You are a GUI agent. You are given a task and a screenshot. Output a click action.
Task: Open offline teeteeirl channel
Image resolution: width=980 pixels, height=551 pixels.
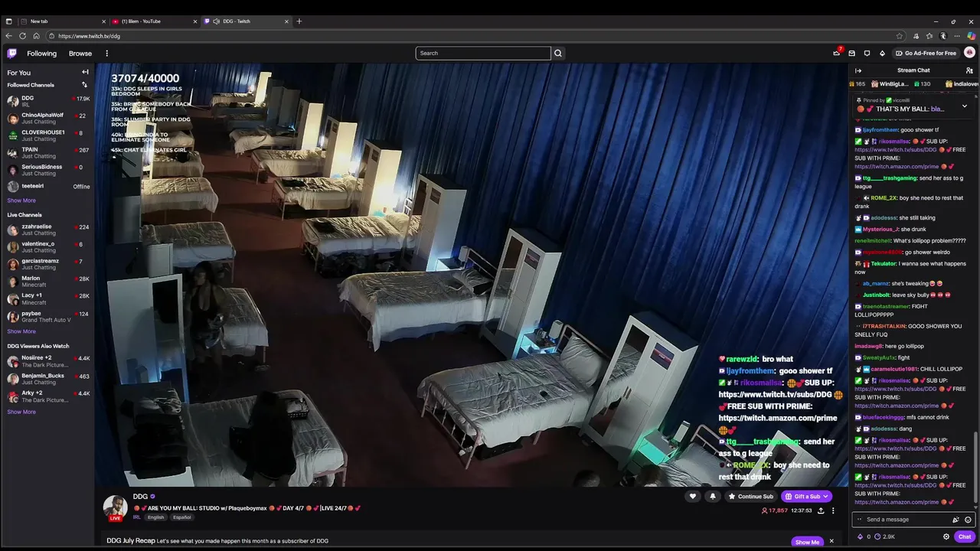(47, 187)
